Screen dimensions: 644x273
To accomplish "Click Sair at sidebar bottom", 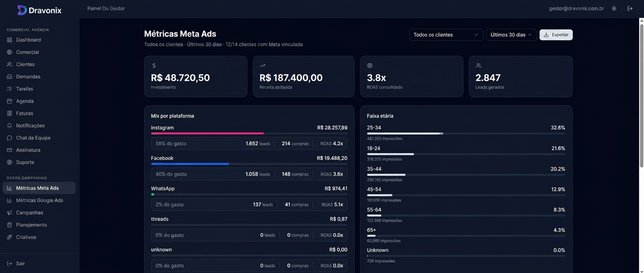I will click(x=39, y=263).
